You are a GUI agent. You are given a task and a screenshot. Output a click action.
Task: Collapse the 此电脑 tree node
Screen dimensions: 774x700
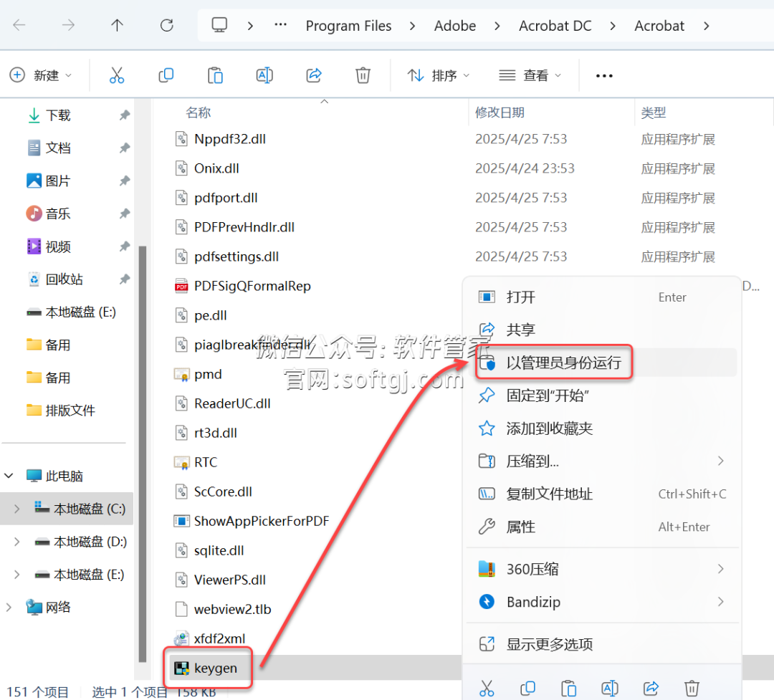point(9,476)
